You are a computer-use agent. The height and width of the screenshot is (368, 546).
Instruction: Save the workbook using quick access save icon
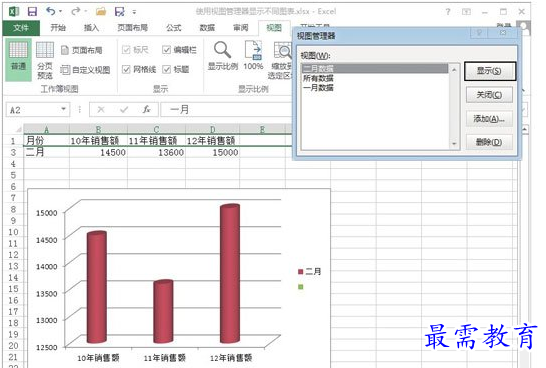[x=32, y=11]
